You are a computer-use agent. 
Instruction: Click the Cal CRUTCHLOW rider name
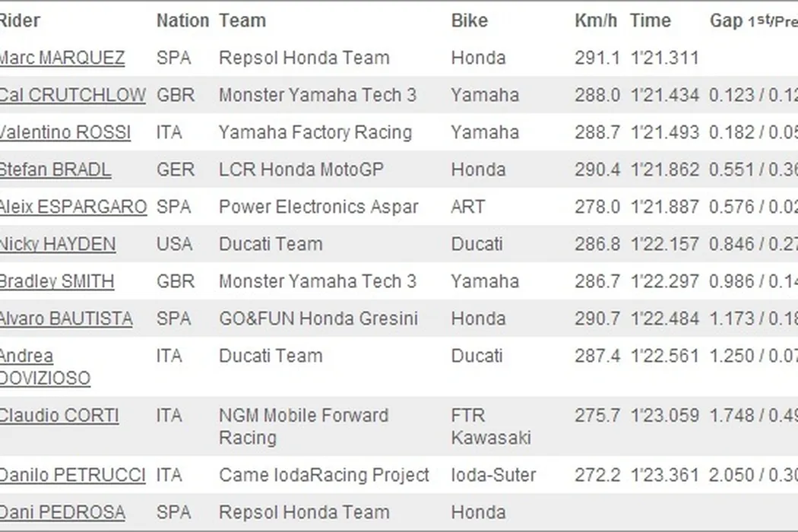coord(72,95)
